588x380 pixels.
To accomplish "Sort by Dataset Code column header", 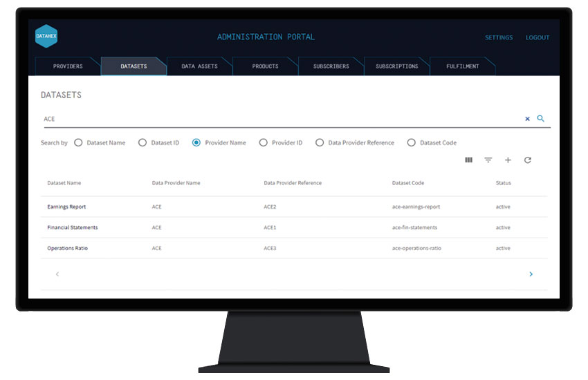I will tap(408, 183).
